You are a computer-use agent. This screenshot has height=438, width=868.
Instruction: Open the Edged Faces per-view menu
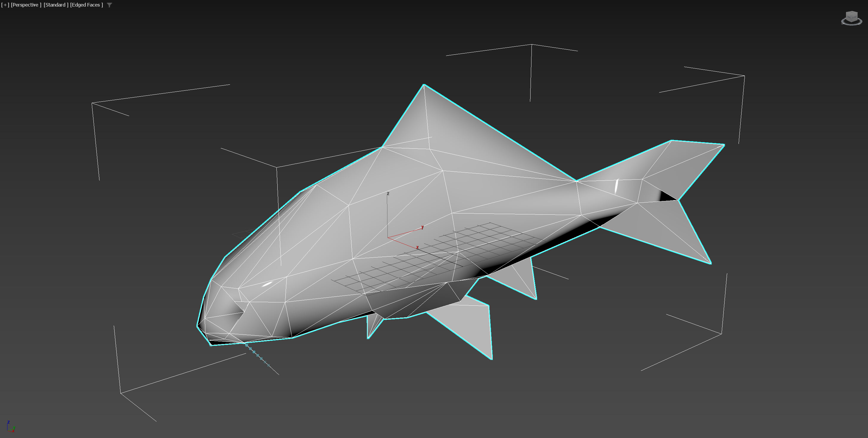(86, 5)
